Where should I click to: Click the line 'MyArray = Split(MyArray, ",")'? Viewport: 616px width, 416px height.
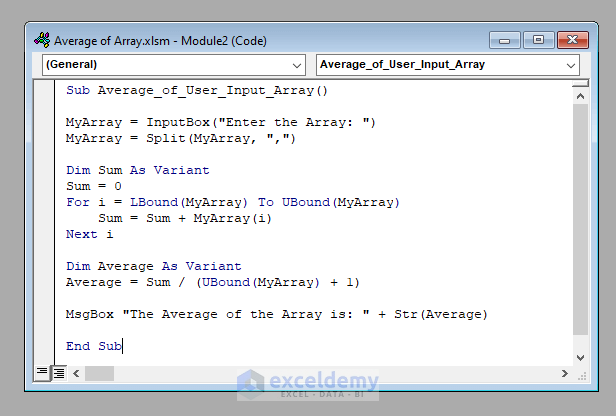[181, 139]
